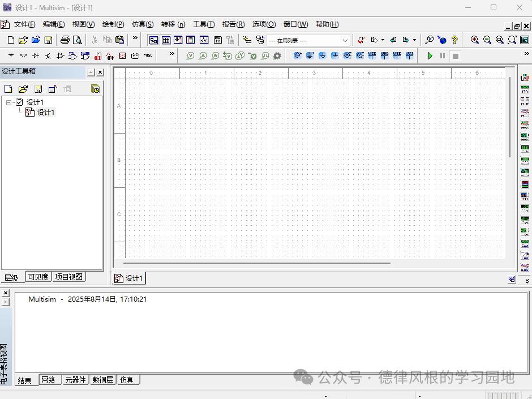Expand the simulation toolbar overflow chevron
The width and height of the screenshot is (532, 399).
(526, 53)
